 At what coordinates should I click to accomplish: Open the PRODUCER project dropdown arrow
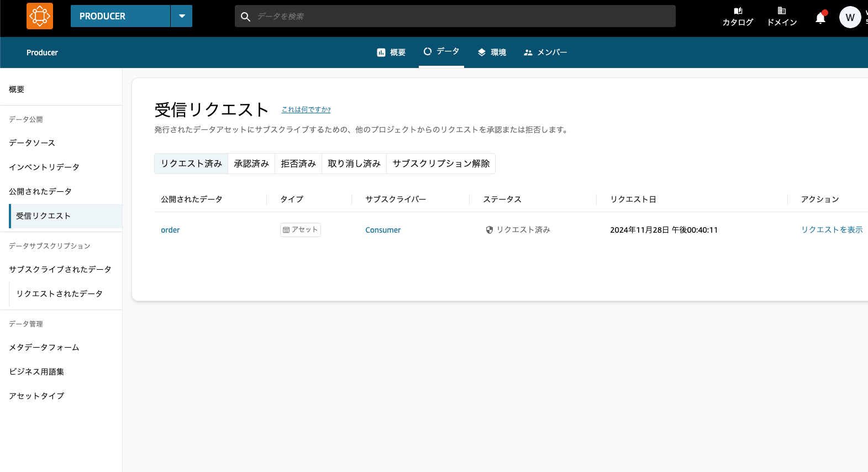(x=182, y=16)
